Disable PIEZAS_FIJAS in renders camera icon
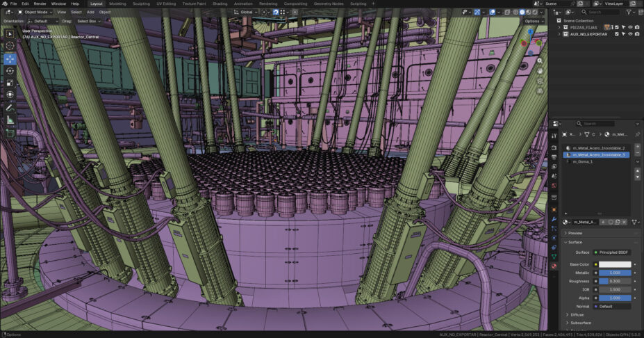 point(637,28)
